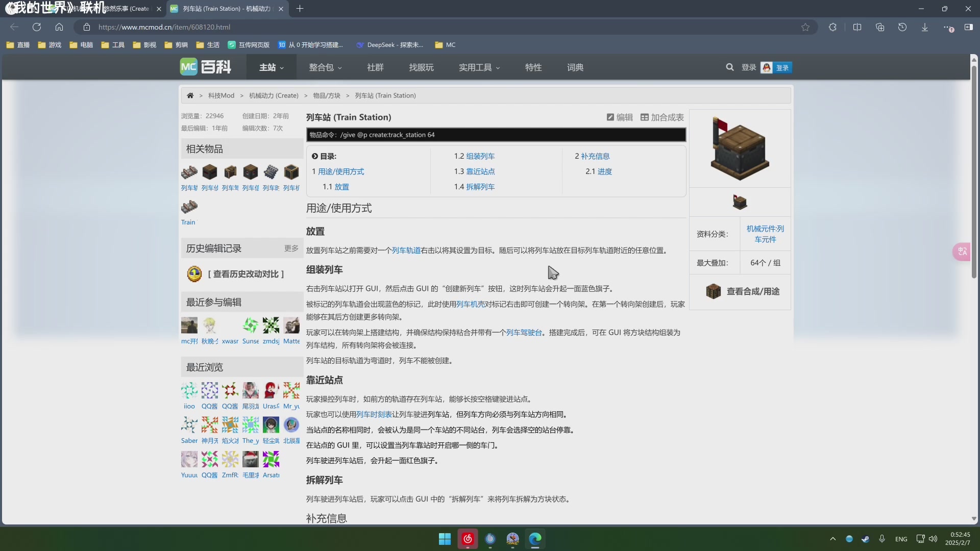Collapse the 目录 table of contents
Screen dimensions: 980x551
pos(315,156)
